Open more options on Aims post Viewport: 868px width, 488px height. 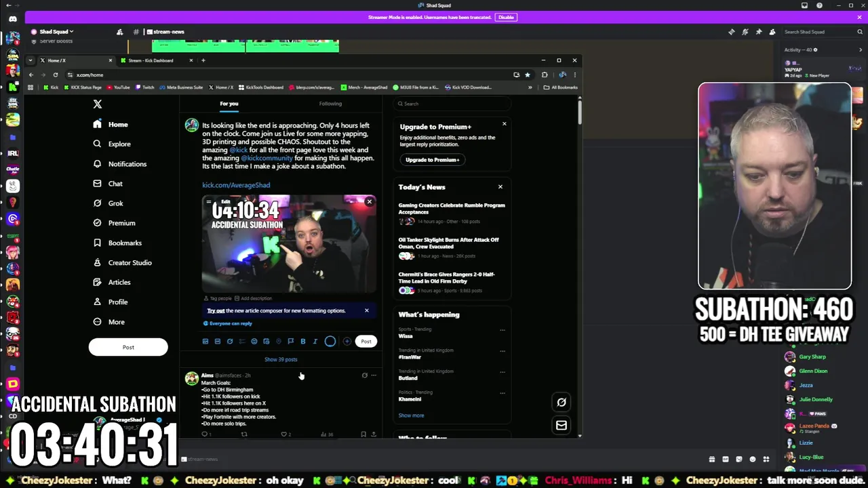pos(374,375)
